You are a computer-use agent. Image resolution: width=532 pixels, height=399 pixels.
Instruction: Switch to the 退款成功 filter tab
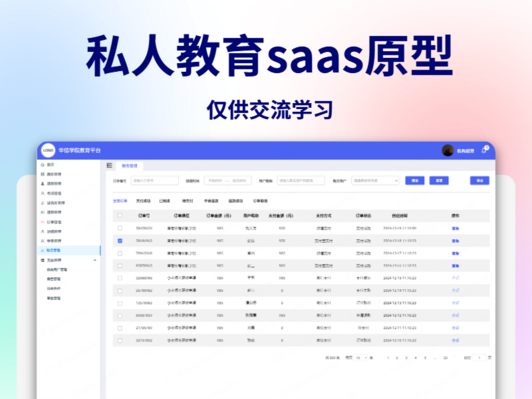coord(235,201)
